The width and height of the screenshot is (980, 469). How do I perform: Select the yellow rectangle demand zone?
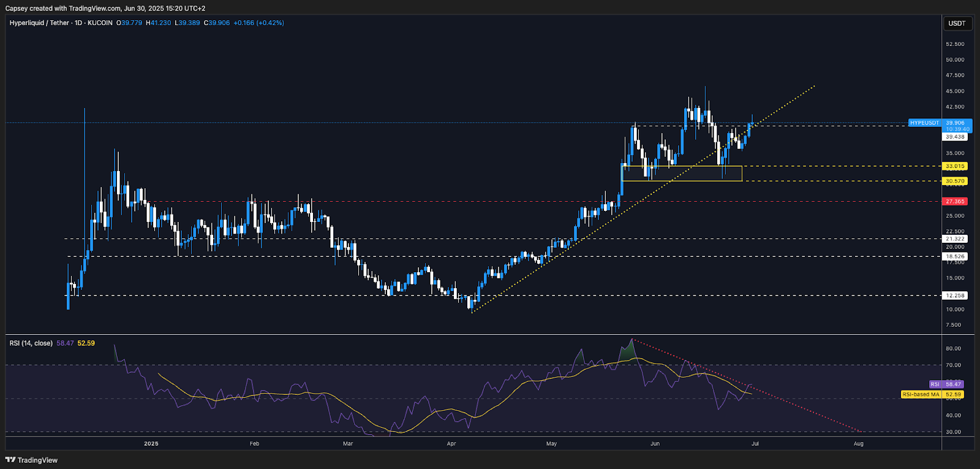[682, 173]
